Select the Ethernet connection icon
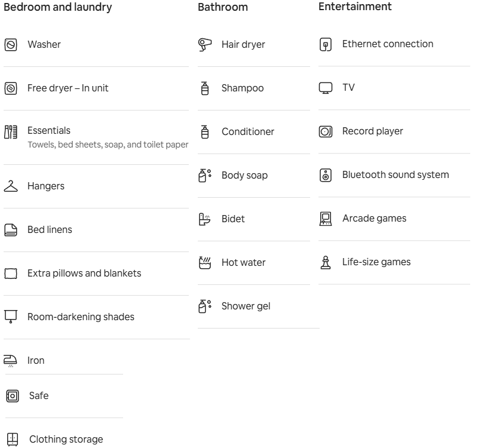 325,44
